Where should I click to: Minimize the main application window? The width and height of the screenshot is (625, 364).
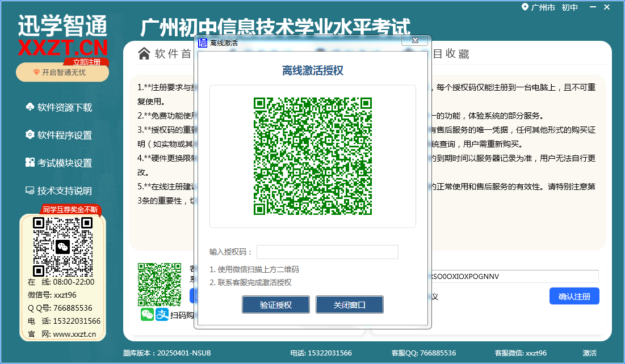tap(593, 7)
